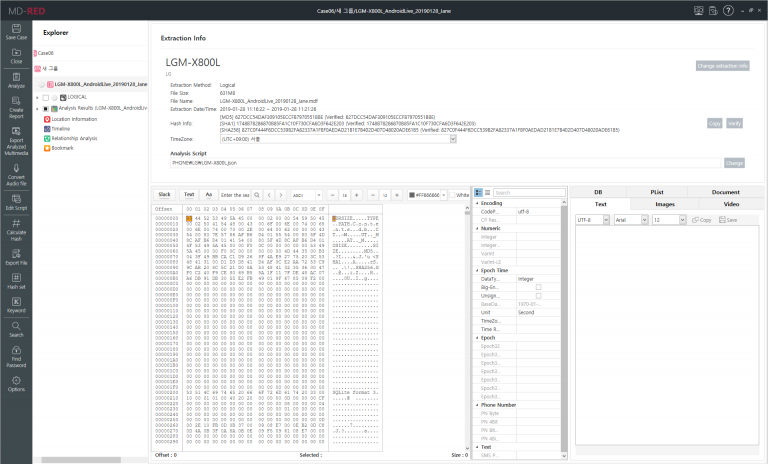
Task: Click Change button for Analysis Script
Action: pos(734,163)
